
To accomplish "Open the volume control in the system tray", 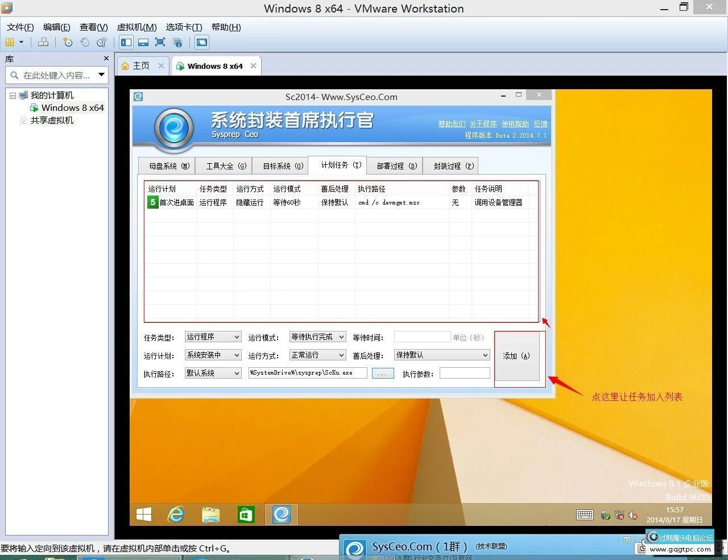I will point(633,515).
